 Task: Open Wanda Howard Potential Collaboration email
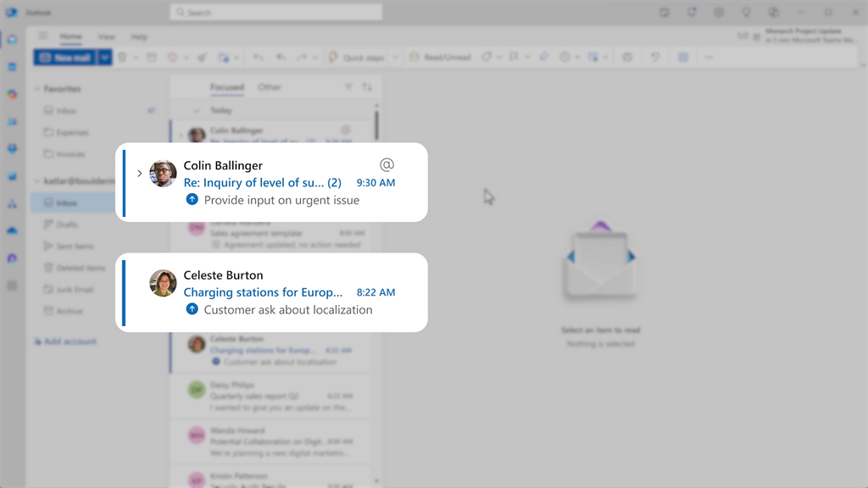click(x=270, y=441)
